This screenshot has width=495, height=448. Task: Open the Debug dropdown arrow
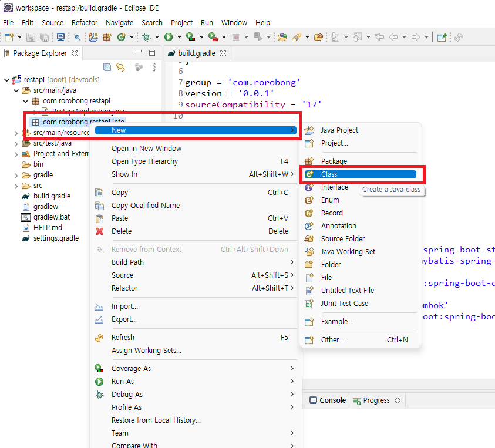157,37
